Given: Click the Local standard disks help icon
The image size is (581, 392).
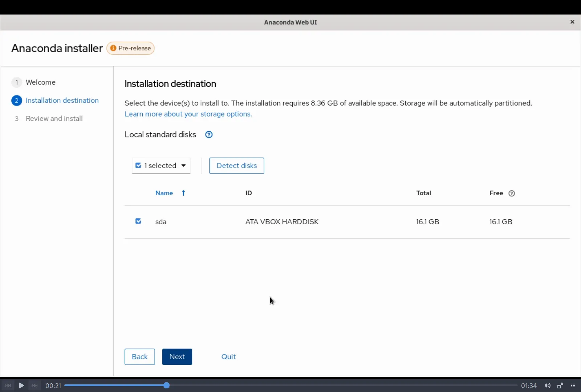Looking at the screenshot, I should click(x=209, y=135).
